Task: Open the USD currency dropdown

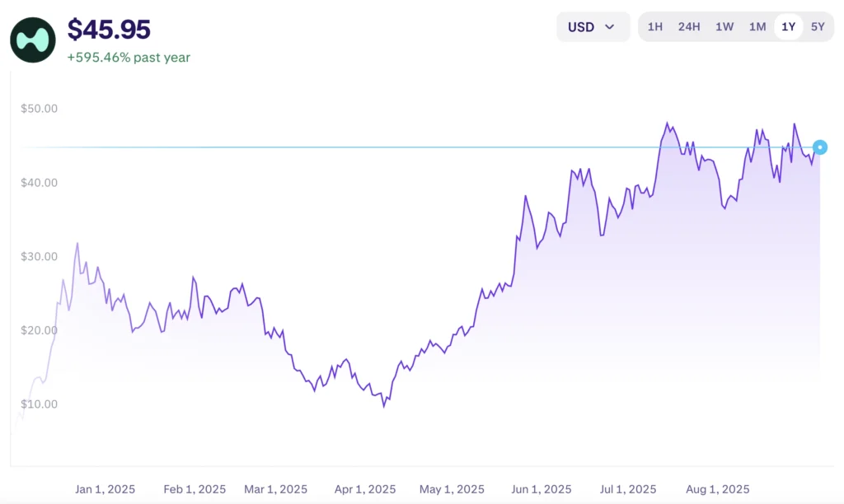Action: [592, 26]
